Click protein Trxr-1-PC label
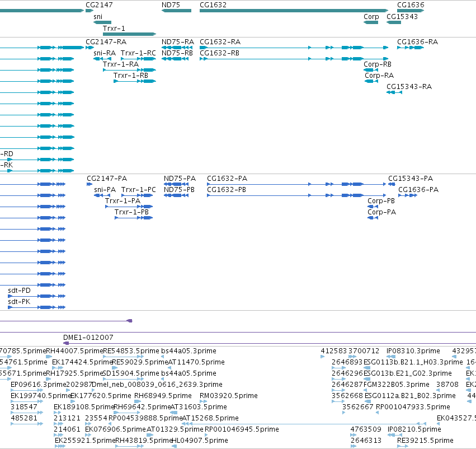The width and height of the screenshot is (476, 449). (138, 190)
